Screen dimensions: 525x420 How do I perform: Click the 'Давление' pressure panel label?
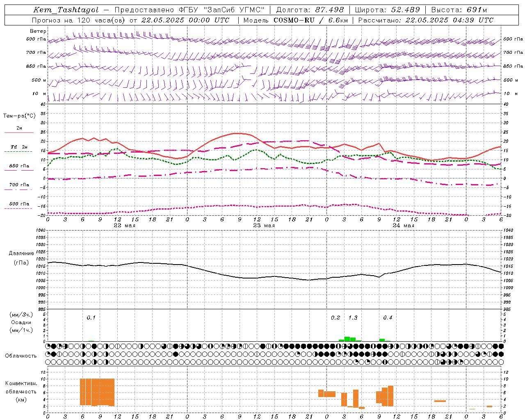point(21,253)
